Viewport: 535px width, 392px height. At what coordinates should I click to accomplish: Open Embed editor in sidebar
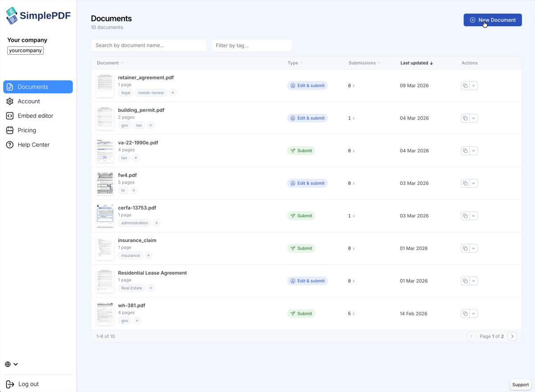tap(35, 116)
